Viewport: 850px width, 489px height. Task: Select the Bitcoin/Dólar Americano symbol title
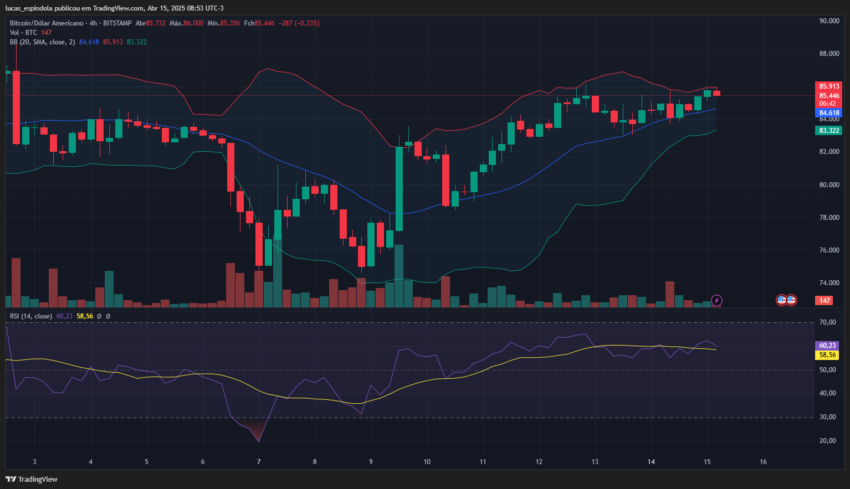(x=47, y=23)
